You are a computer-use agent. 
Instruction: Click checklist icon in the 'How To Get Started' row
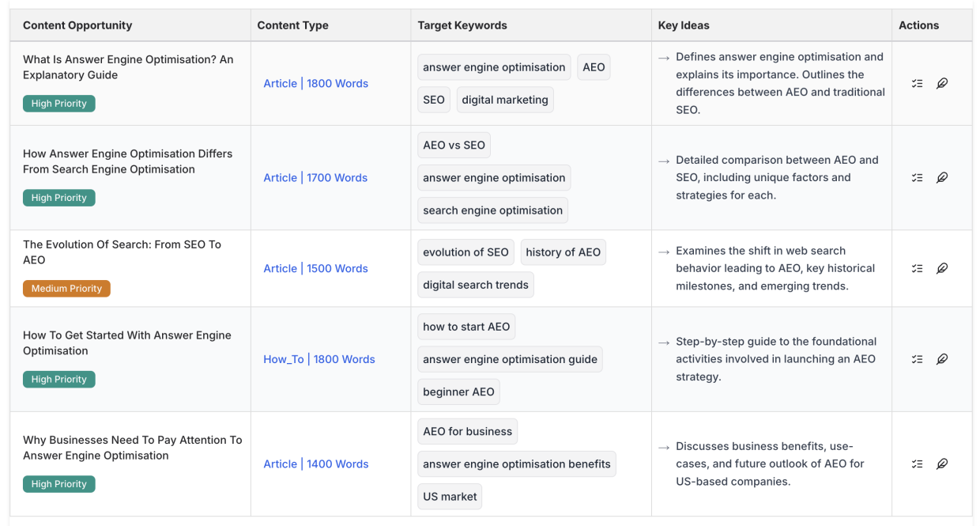(917, 359)
